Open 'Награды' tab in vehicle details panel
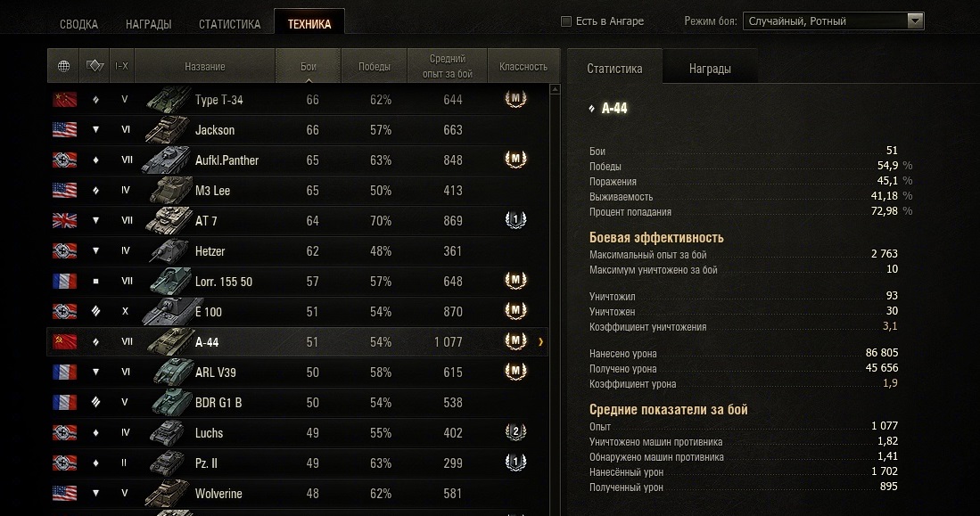Screen dimensions: 980x516 (710, 69)
